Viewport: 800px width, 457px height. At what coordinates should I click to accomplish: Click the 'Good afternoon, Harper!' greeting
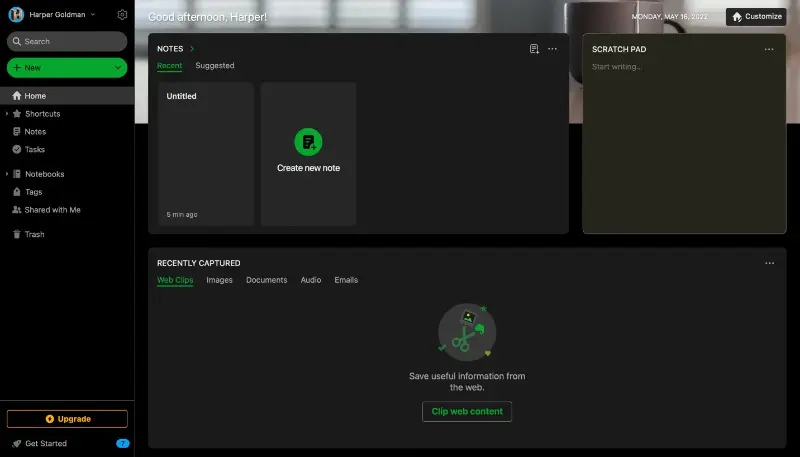pyautogui.click(x=207, y=17)
